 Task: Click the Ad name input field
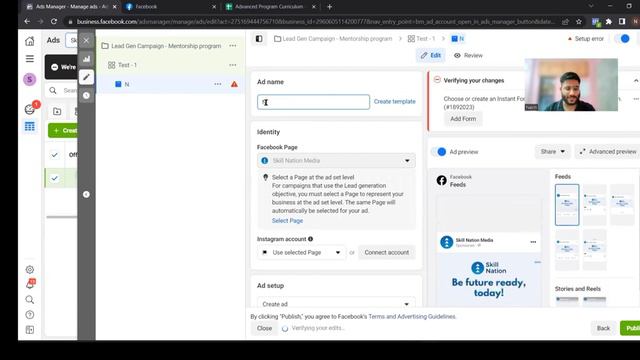[313, 102]
